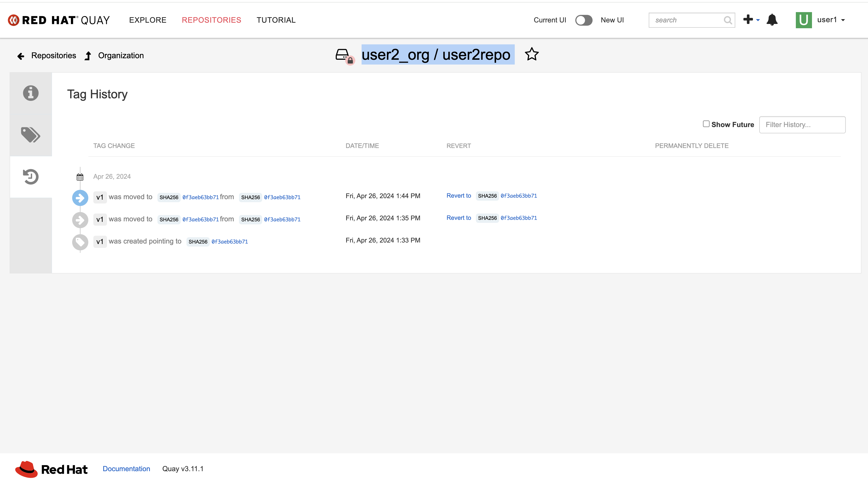868x480 pixels.
Task: Toggle between Current UI and New UI
Action: pos(583,20)
